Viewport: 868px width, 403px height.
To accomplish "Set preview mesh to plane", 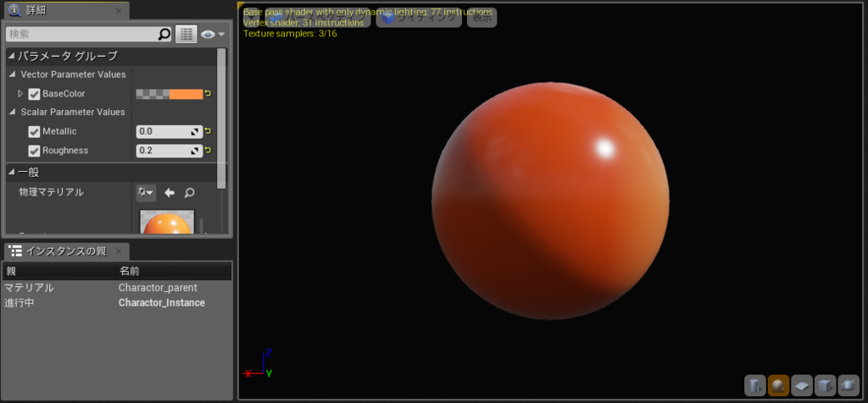I will coord(802,386).
